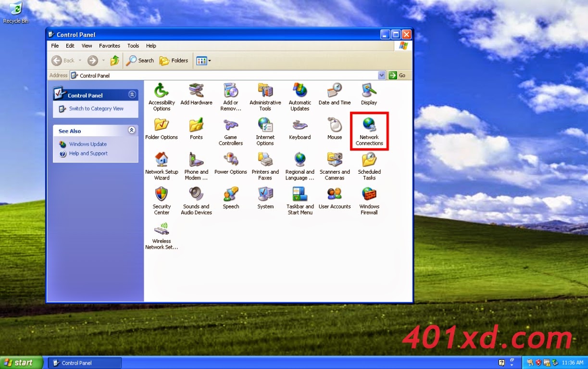Open Keyboard settings icon
This screenshot has width=588, height=369.
[300, 128]
